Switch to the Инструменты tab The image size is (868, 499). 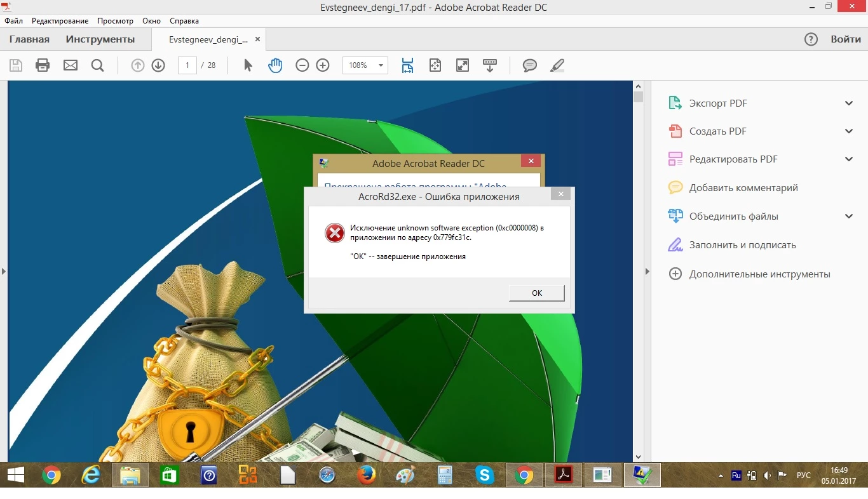pyautogui.click(x=100, y=39)
